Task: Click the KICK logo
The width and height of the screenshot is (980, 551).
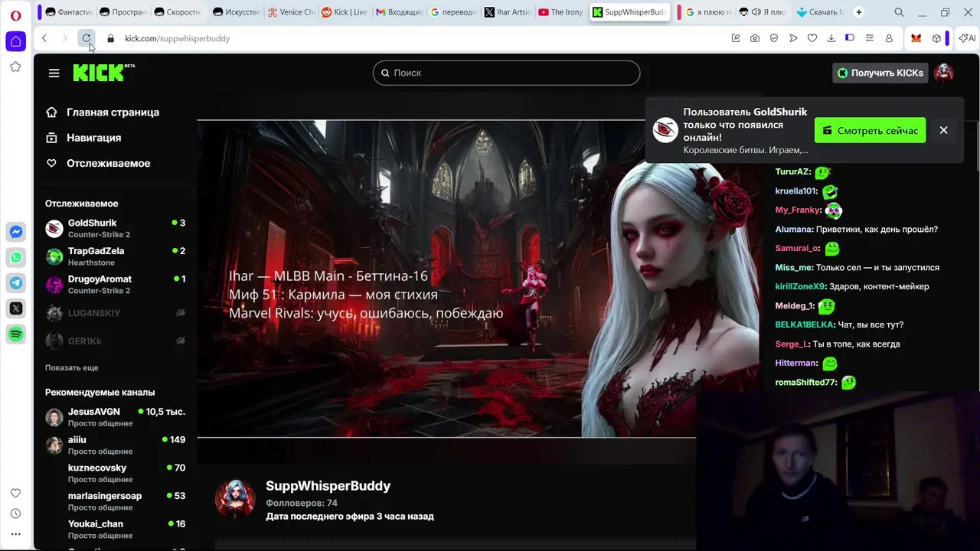Action: (104, 73)
